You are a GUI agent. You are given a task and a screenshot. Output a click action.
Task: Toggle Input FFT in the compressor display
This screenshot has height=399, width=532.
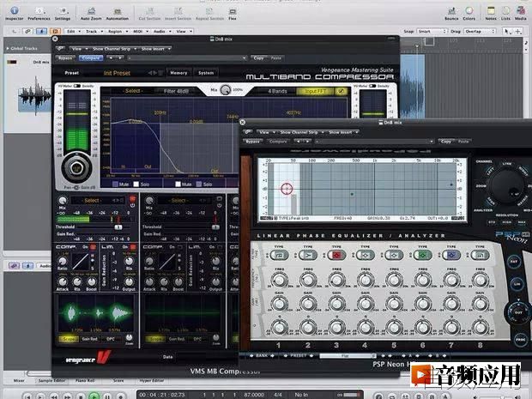(x=315, y=91)
